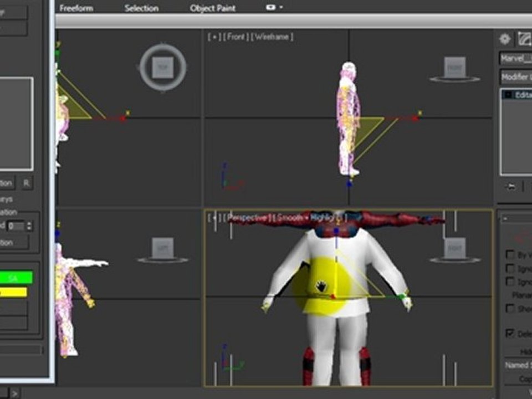Open the Freeform ribbon tab
532x399 pixels.
[76, 8]
